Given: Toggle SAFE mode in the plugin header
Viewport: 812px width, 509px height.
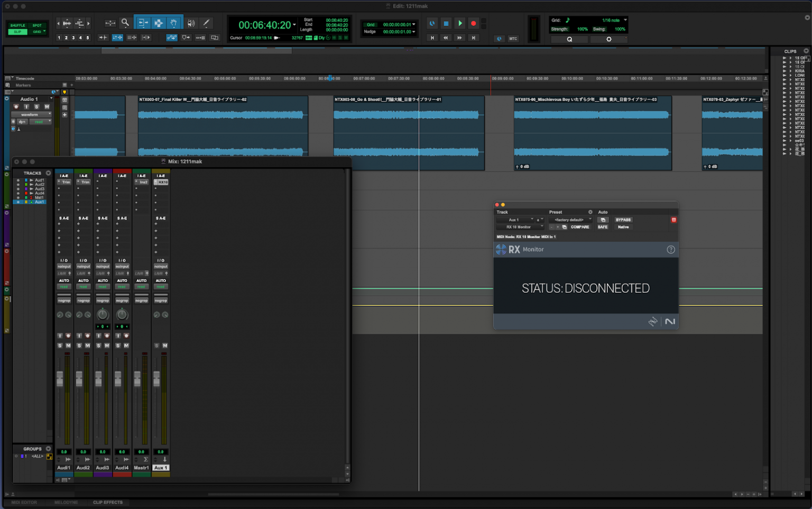Looking at the screenshot, I should 603,226.
